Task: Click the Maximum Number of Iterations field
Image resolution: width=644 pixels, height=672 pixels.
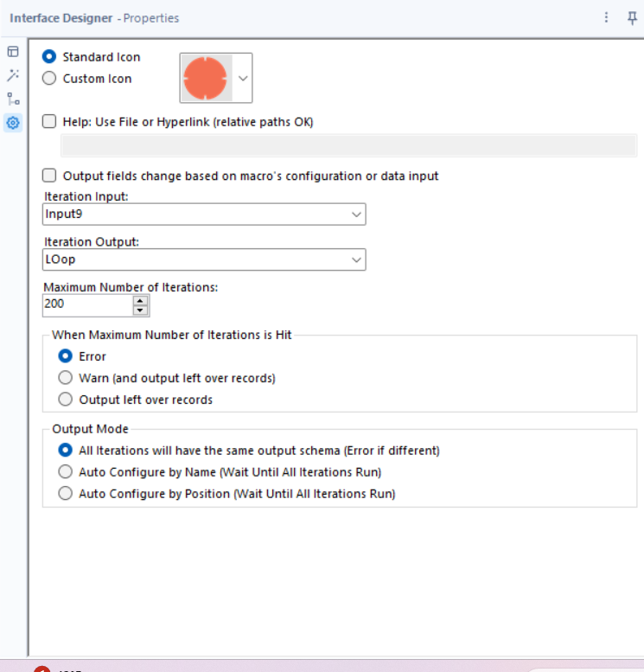Action: (x=86, y=304)
